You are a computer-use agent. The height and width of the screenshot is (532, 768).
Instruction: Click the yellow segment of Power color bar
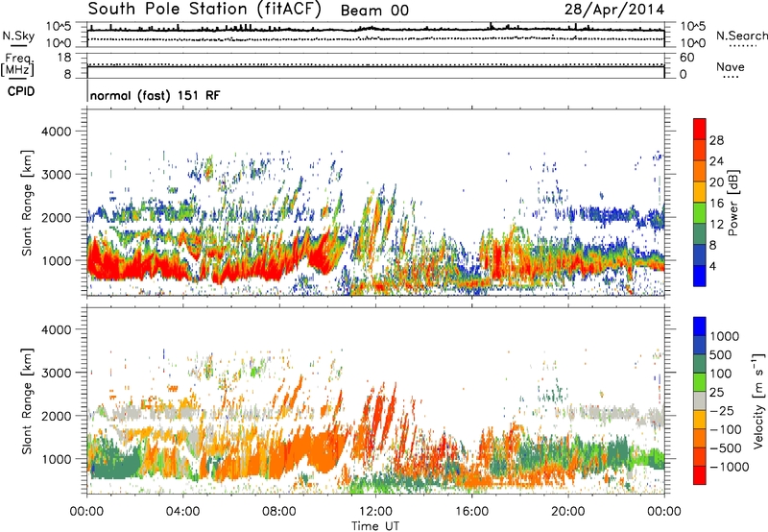click(x=700, y=191)
